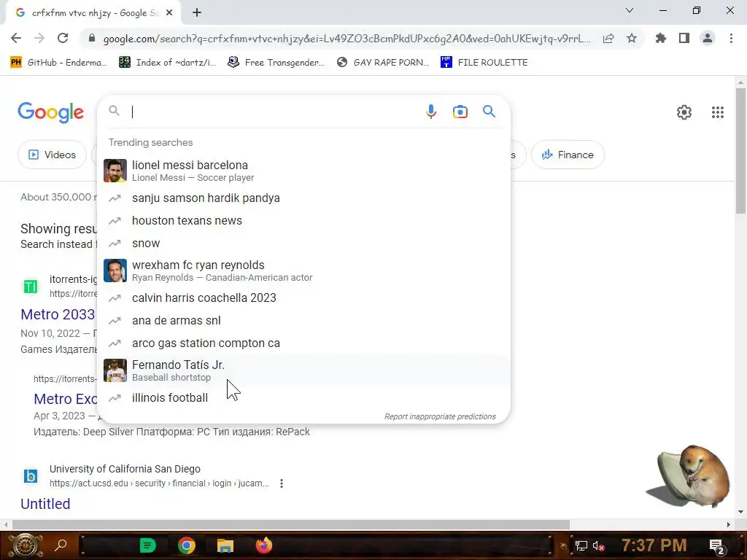Viewport: 747px width, 560px height.
Task: Choose suggestion arco gas station compton ca
Action: [303, 343]
